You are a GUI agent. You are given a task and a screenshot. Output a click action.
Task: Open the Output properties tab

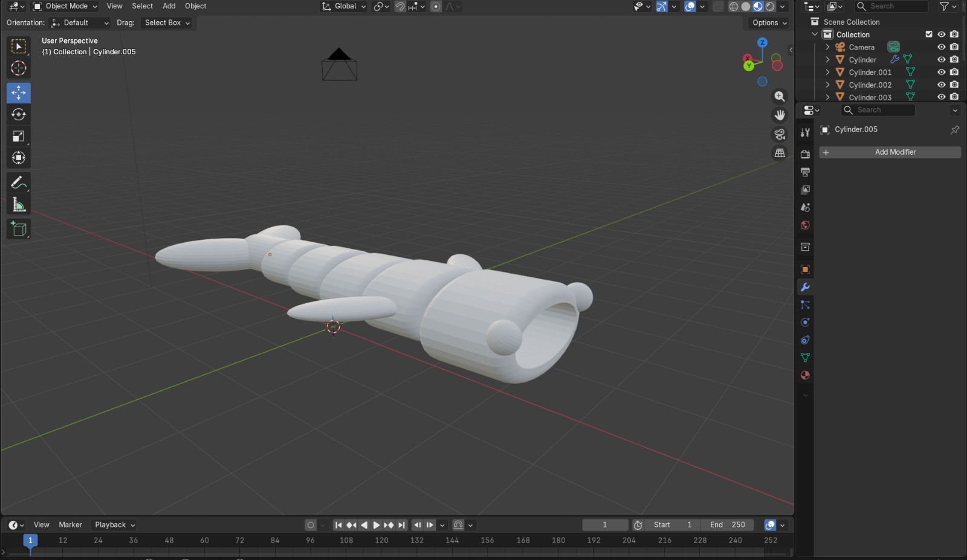click(x=805, y=172)
